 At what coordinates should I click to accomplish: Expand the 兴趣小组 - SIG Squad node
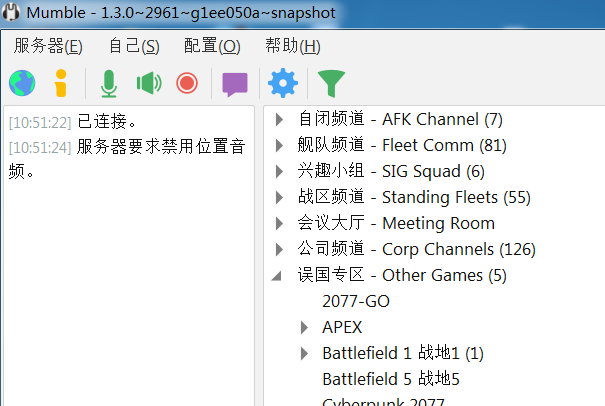pos(279,171)
